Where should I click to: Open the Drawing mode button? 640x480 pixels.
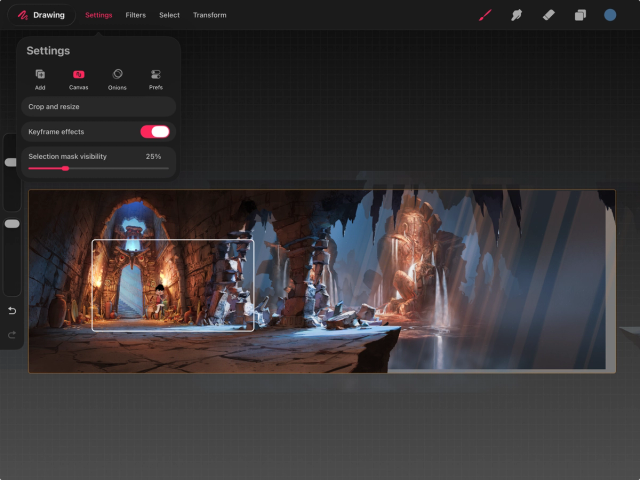41,15
